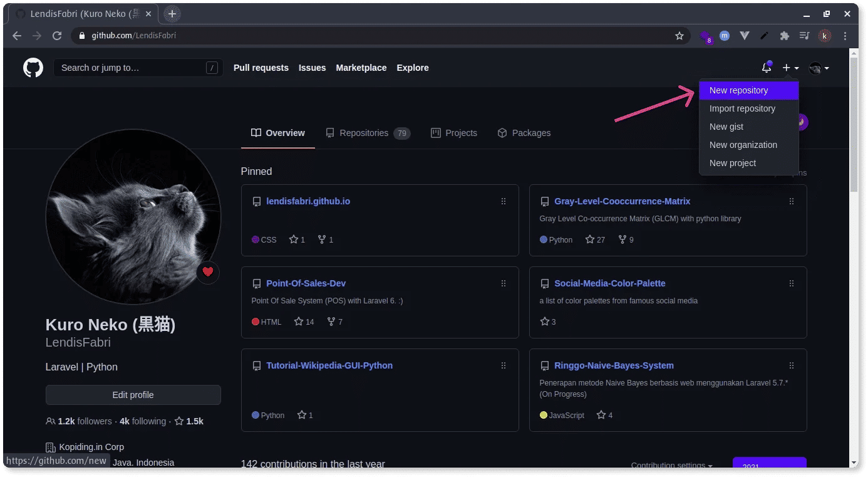Open a new browser tab with plus
This screenshot has width=868, height=477.
(172, 14)
